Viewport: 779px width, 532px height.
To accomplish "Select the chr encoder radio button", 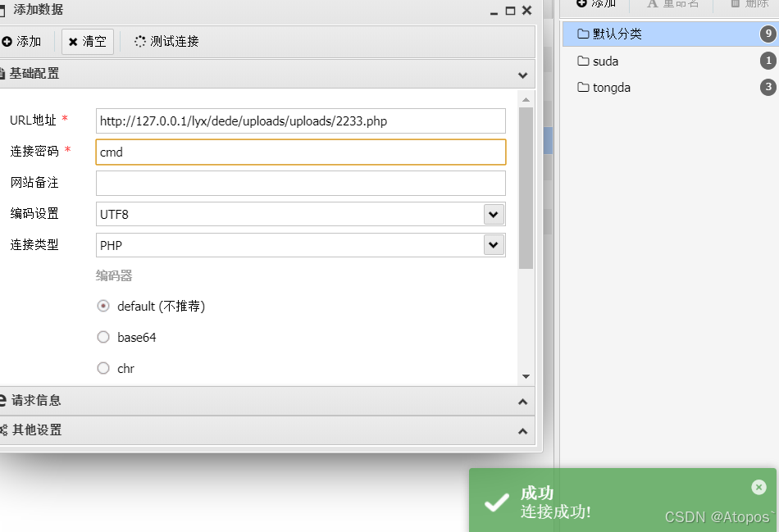I will coord(103,368).
